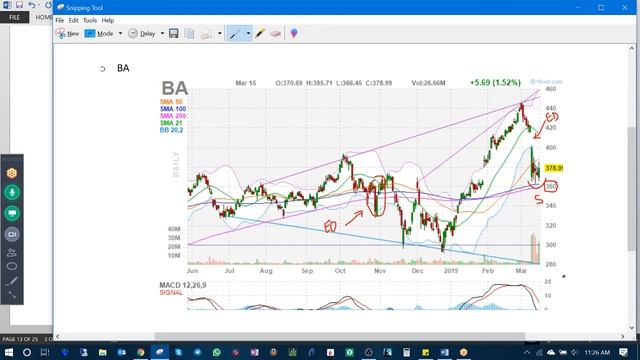The height and width of the screenshot is (360, 640).
Task: Open the Calculator from the taskbar
Action: point(407,352)
